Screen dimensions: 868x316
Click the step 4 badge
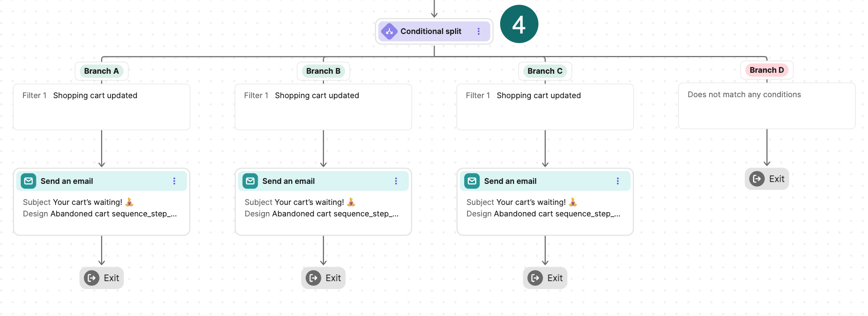(x=519, y=23)
